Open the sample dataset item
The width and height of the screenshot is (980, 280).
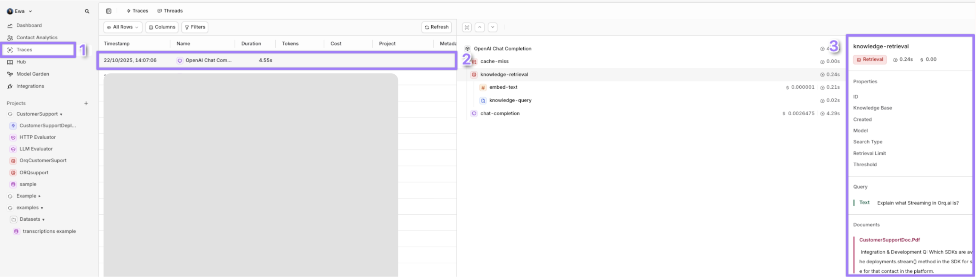click(28, 184)
